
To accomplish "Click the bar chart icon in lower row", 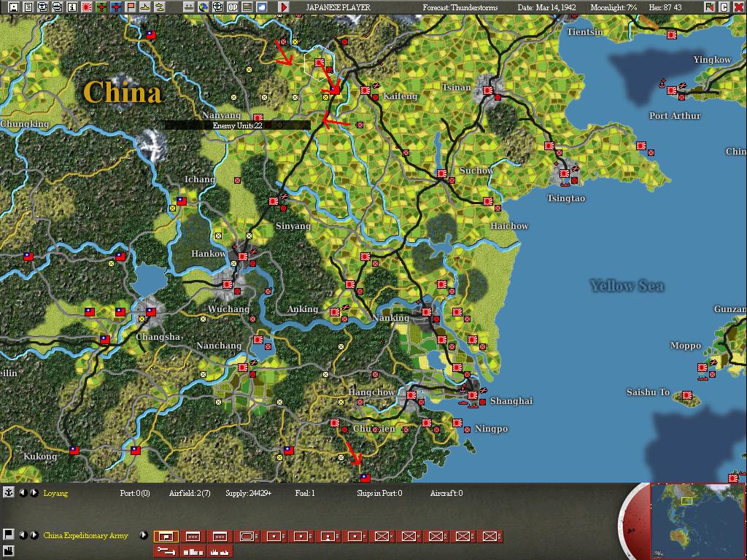I will pyautogui.click(x=193, y=551).
